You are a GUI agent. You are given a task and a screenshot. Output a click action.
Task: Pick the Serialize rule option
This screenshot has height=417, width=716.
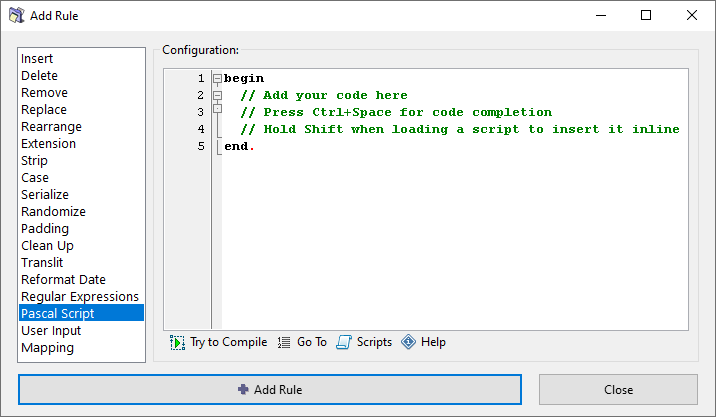tap(45, 195)
